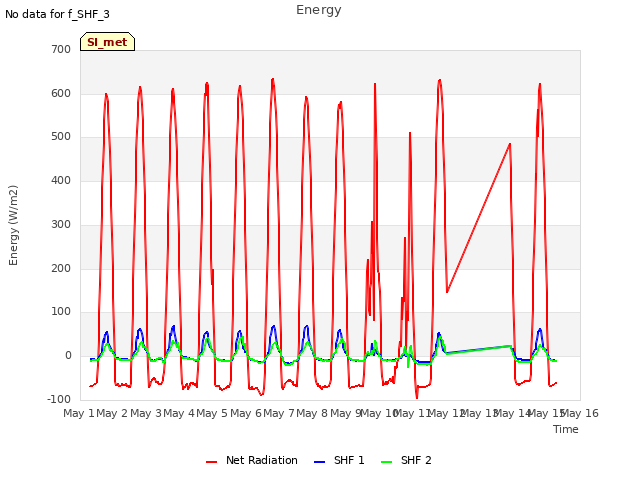Click the May 2 x-axis label
This screenshot has height=480, width=640.
pos(112,413)
